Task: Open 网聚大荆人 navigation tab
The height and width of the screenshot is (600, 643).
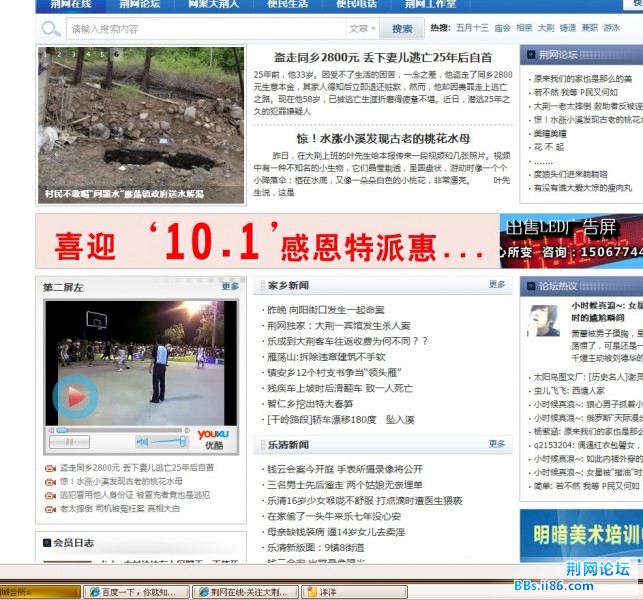Action: point(213,4)
